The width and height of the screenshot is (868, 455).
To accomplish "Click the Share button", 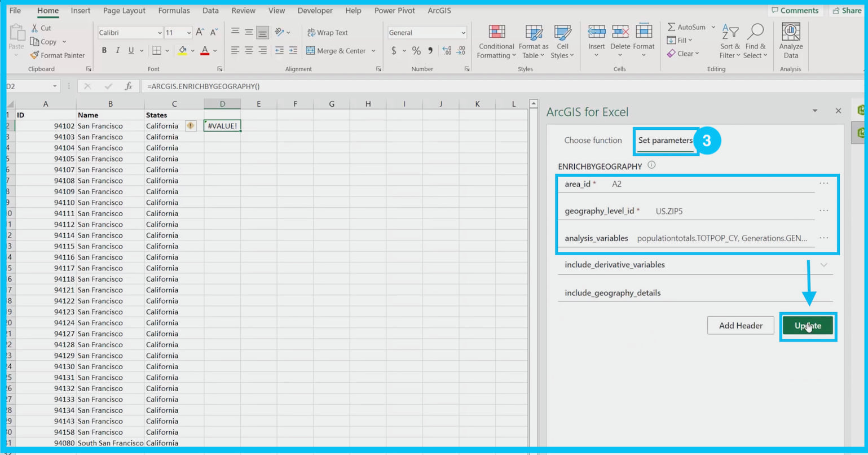I will click(x=847, y=11).
